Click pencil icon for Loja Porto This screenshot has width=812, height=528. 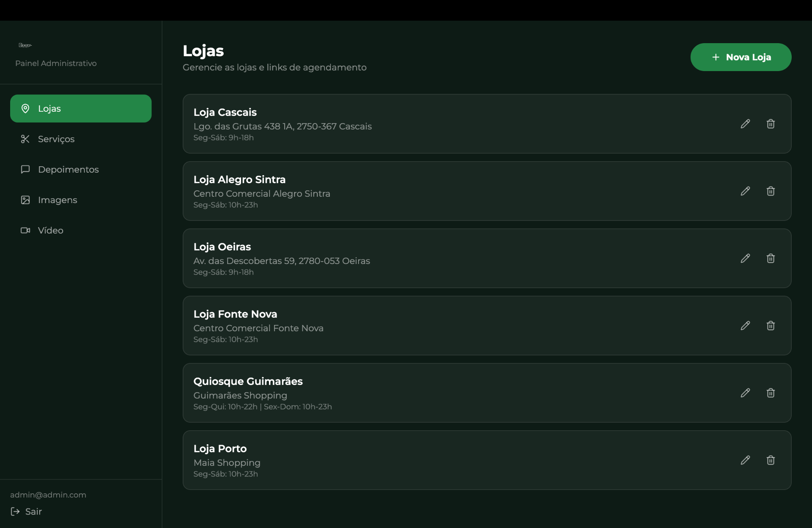click(x=745, y=460)
